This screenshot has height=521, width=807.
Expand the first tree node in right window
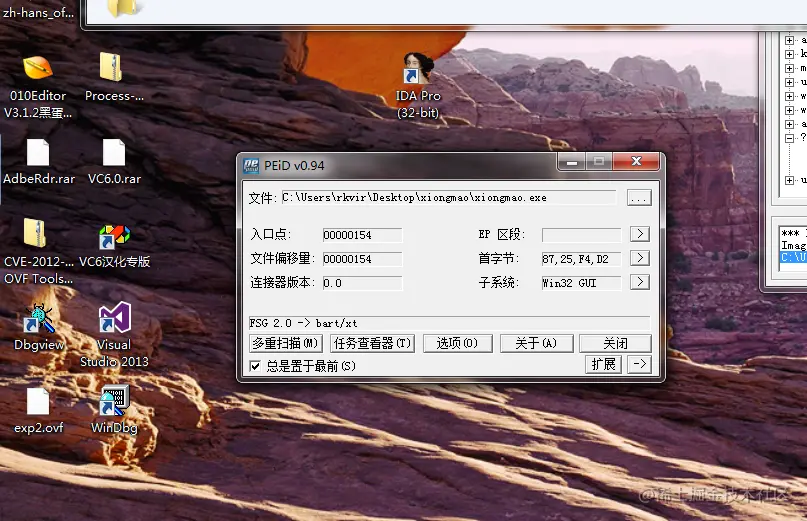pos(789,40)
